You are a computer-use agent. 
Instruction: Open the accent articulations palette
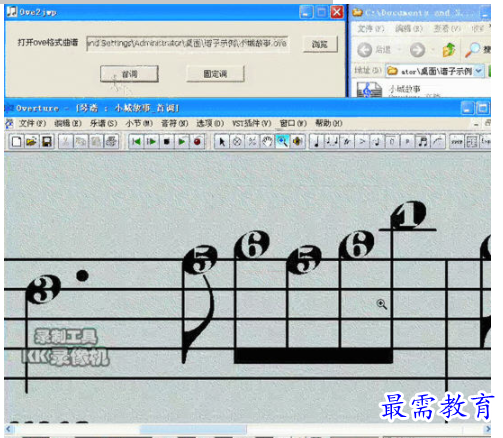pos(362,142)
